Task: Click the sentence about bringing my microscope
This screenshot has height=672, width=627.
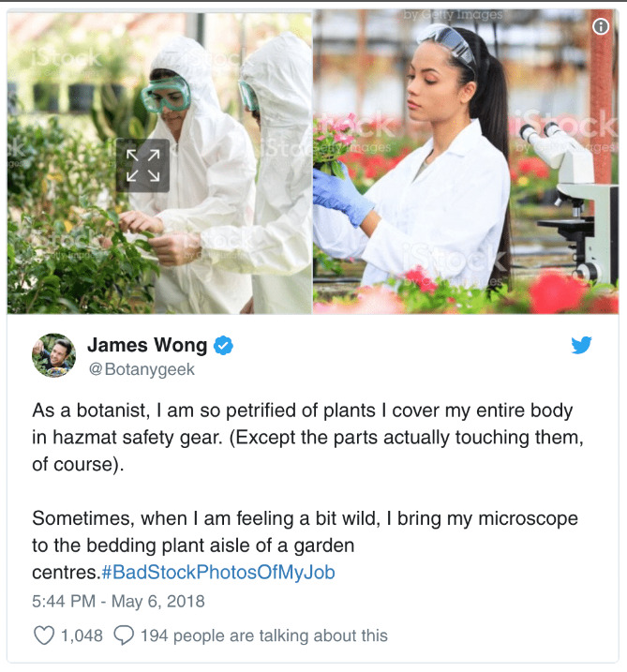Action: coord(306,545)
